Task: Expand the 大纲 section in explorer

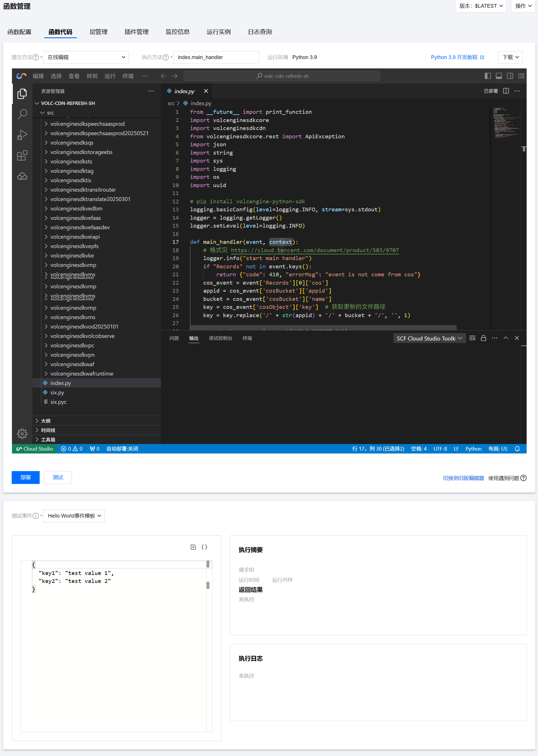Action: coord(46,421)
